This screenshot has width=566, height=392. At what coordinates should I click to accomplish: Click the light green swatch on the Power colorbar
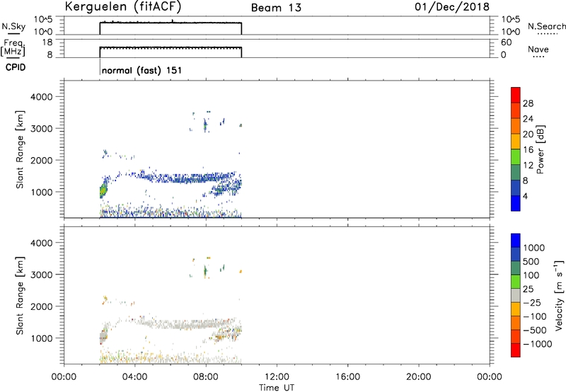point(516,156)
